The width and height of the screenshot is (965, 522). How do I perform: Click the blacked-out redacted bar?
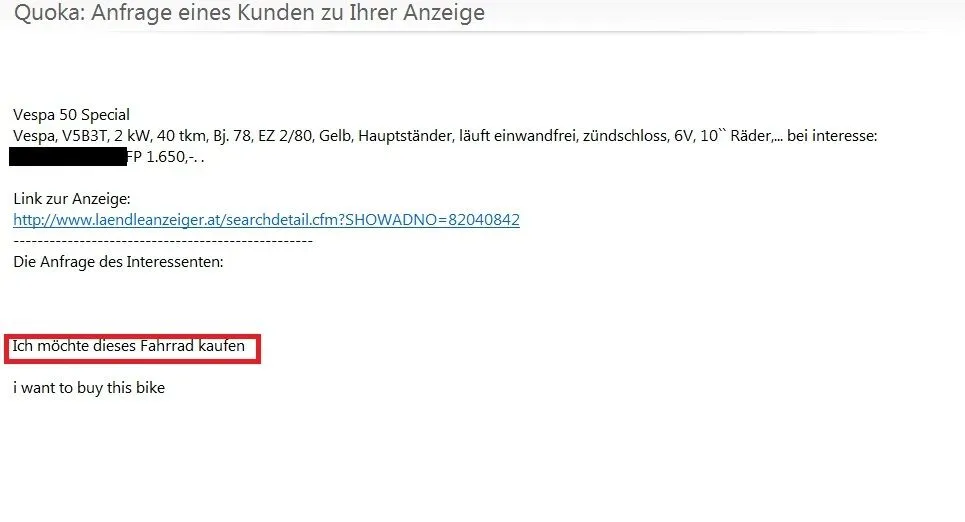(x=68, y=156)
